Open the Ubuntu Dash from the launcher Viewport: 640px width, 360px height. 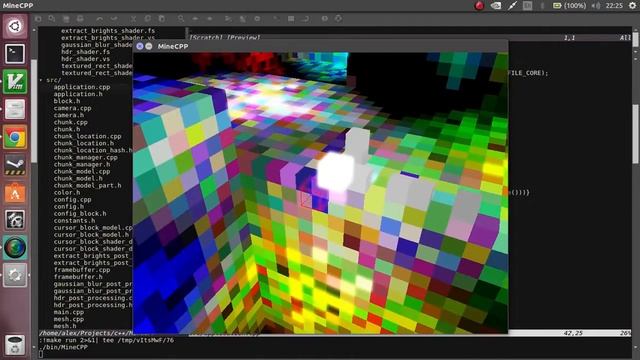coord(15,27)
